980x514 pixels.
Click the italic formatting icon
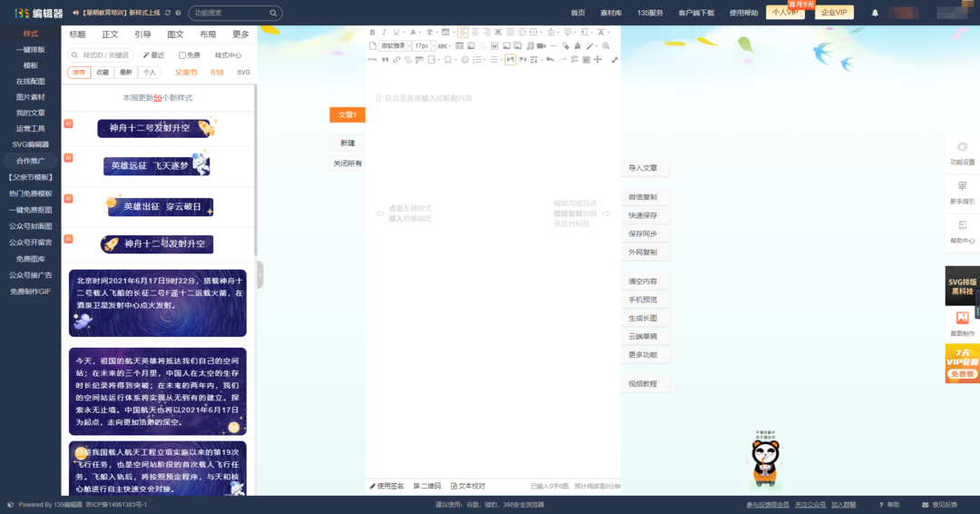384,33
